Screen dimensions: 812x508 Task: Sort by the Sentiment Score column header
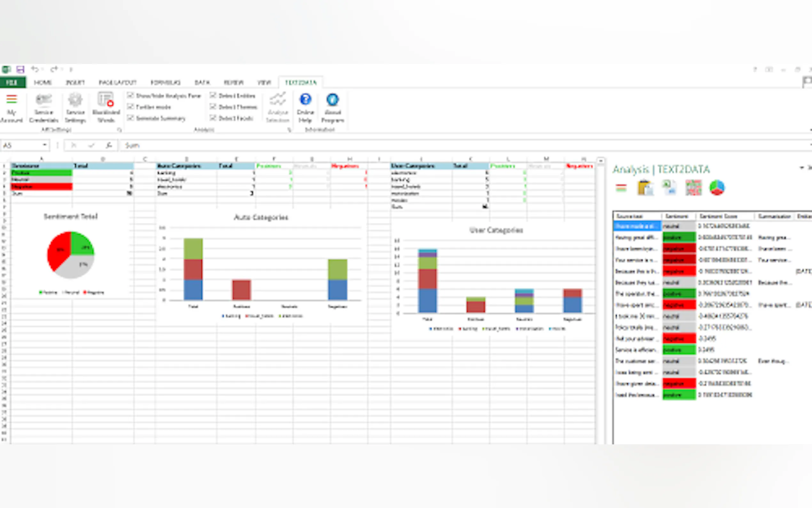pos(718,216)
